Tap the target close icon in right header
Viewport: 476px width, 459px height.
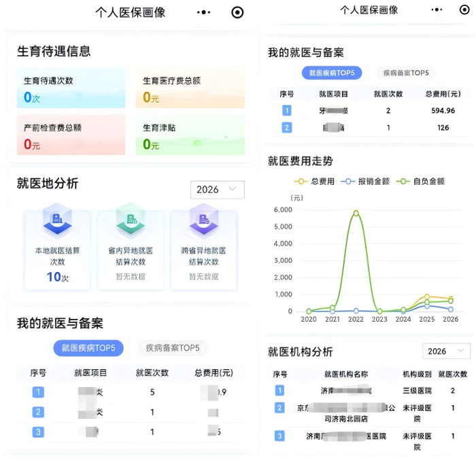coord(464,10)
